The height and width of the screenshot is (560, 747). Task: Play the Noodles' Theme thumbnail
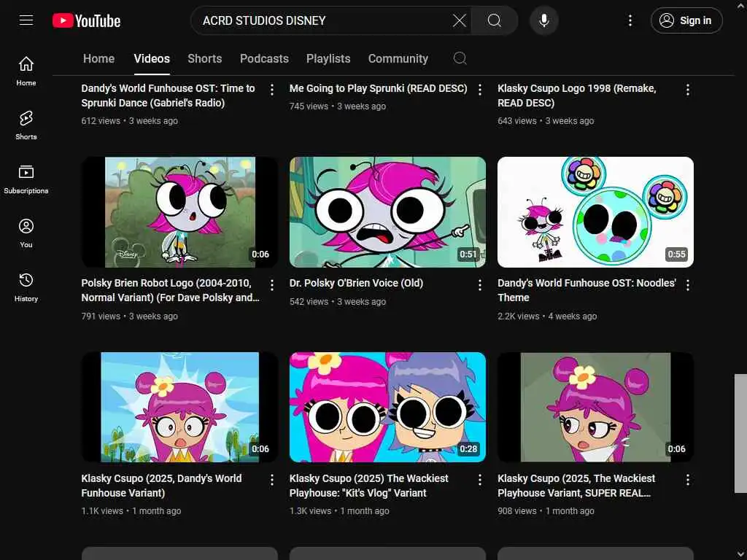595,212
